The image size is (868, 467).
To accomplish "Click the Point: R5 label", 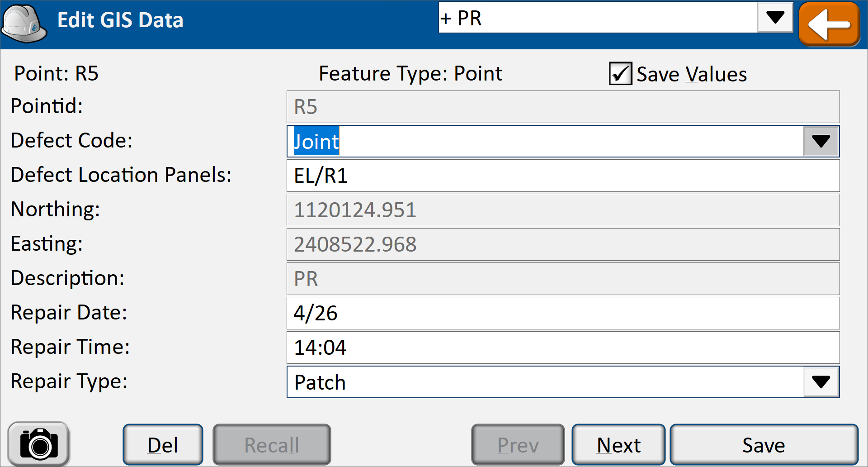I will 56,73.
